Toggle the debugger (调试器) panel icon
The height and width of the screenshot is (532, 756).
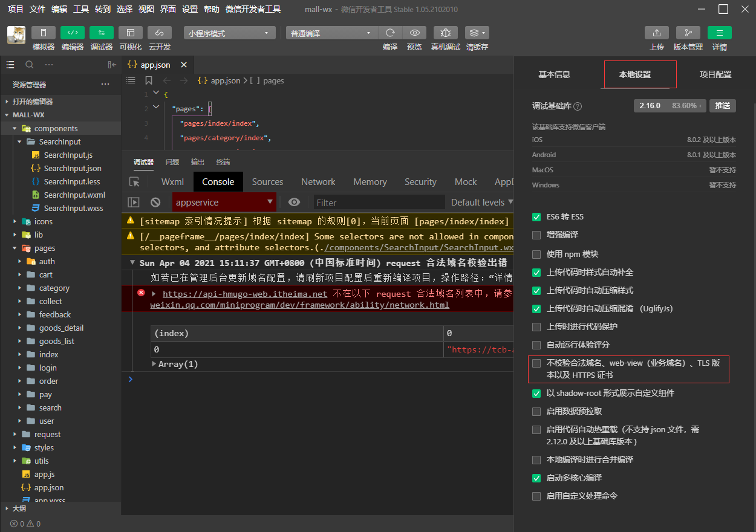click(102, 33)
